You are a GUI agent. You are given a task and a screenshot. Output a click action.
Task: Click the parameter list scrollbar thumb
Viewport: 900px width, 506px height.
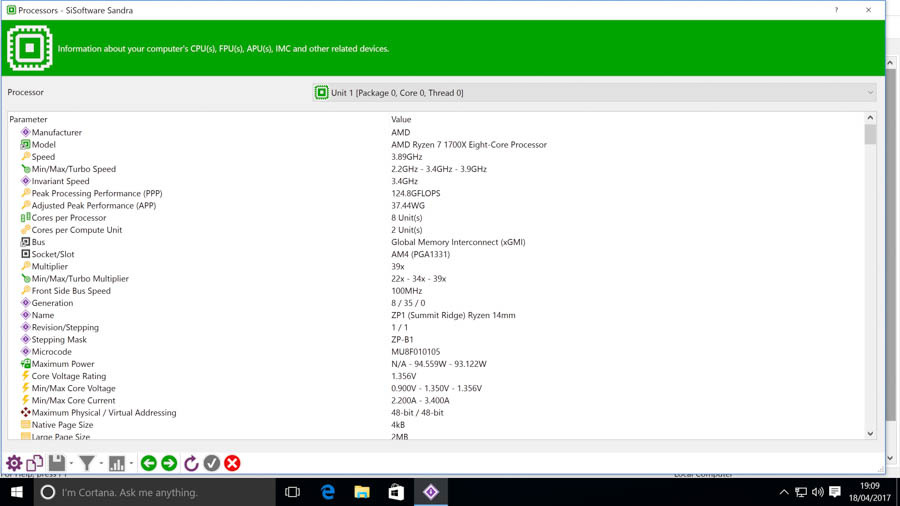tap(870, 134)
